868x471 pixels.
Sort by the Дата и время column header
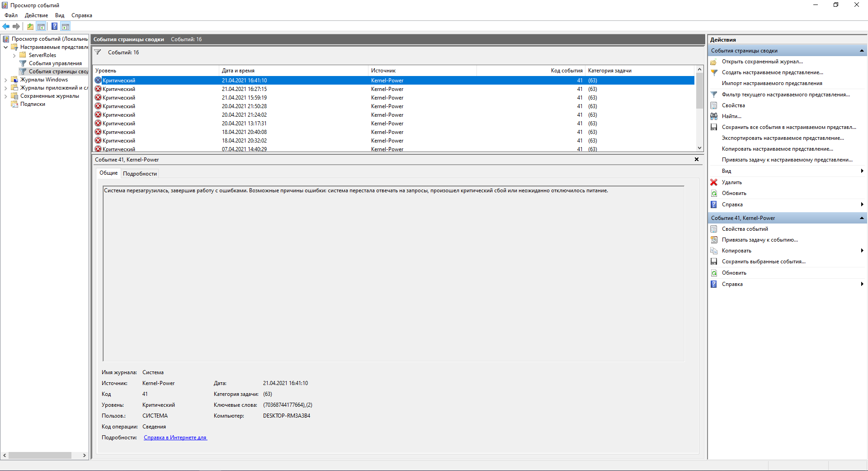click(x=293, y=71)
